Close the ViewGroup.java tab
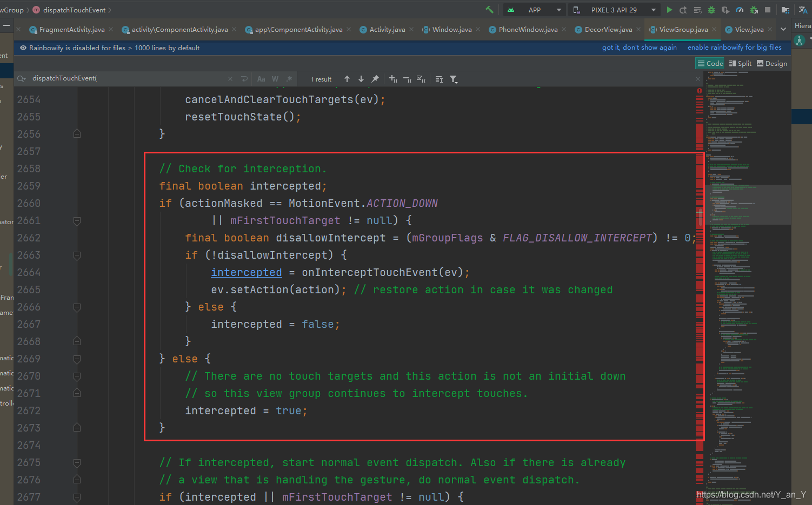This screenshot has height=505, width=812. point(714,29)
